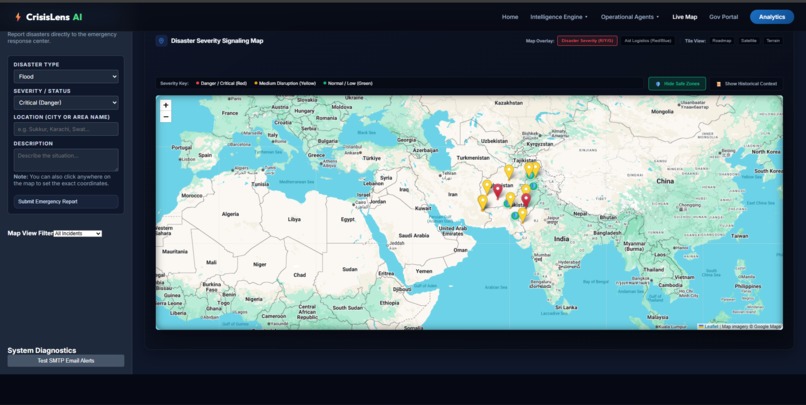Expand the Intelligence Engine menu
806x405 pixels.
pyautogui.click(x=559, y=17)
